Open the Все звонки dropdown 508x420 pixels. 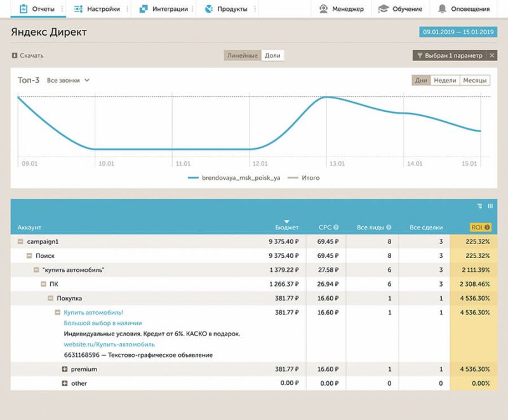point(68,81)
